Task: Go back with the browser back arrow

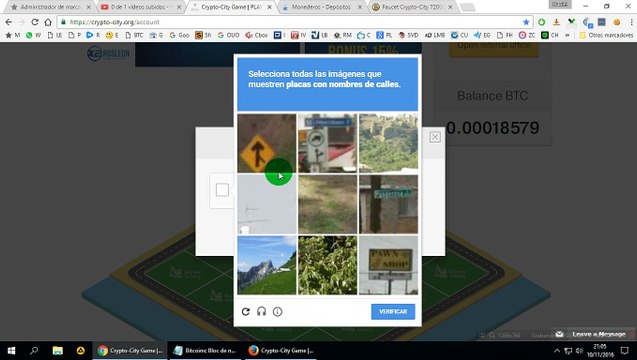Action: point(9,22)
